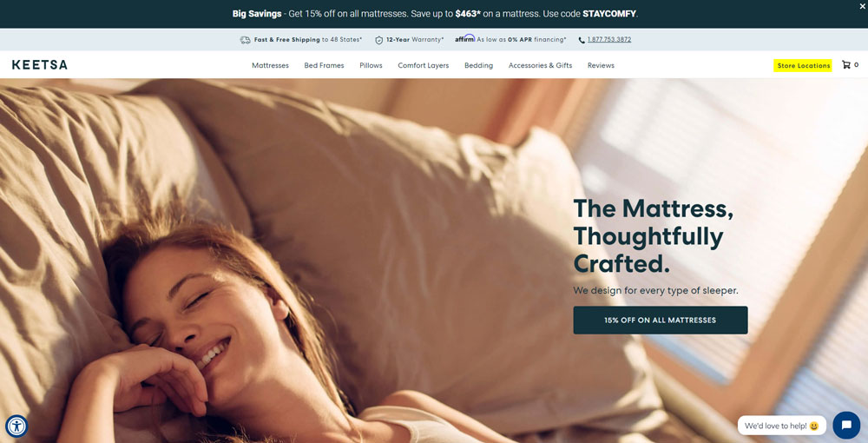Viewport: 868px width, 443px height.
Task: Click the delivery truck shipping icon
Action: point(245,40)
